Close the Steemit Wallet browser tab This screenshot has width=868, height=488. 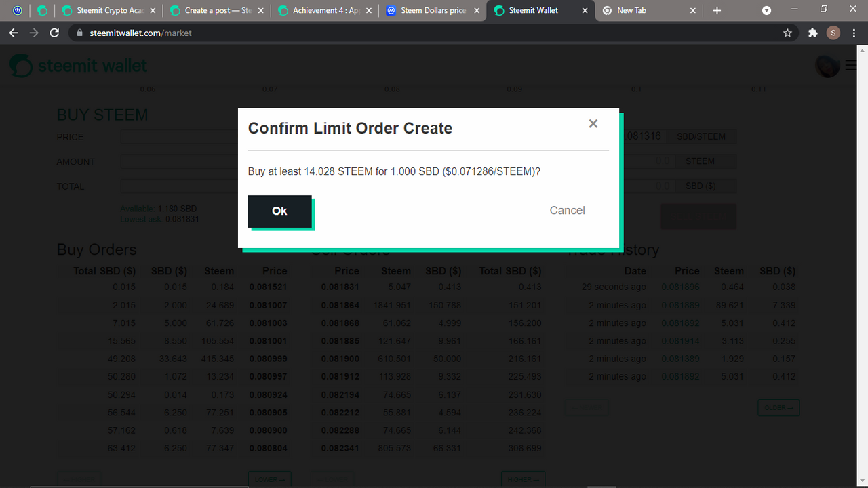[x=585, y=11]
